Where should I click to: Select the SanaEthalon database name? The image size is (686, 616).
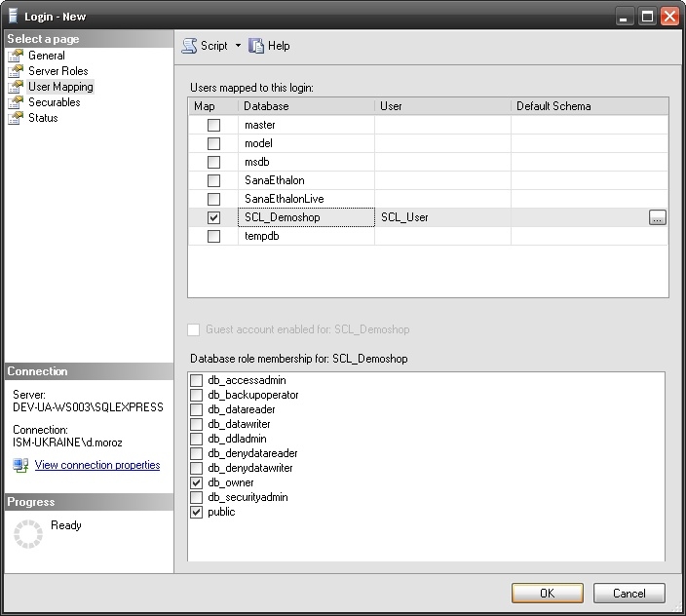(275, 180)
